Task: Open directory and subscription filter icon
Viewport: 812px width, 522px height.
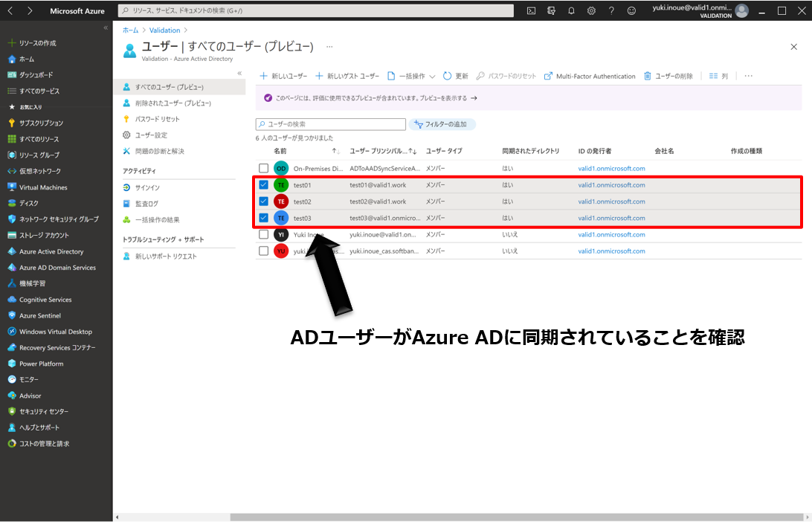Action: (x=551, y=10)
